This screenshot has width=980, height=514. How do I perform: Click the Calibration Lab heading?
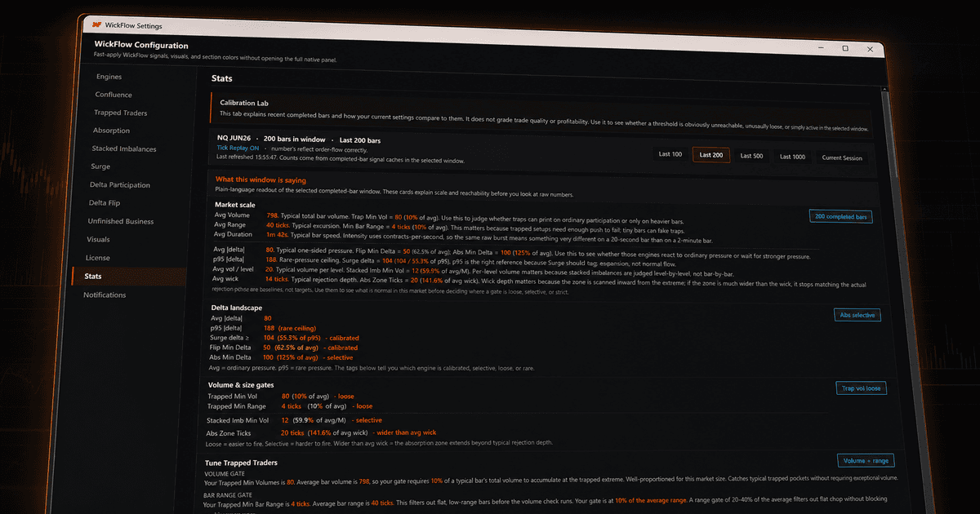[x=244, y=103]
